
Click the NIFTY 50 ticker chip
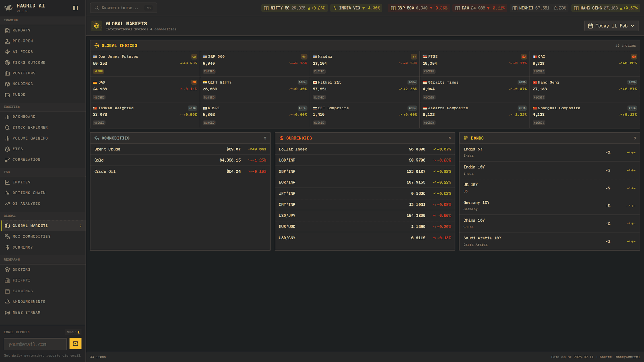click(294, 8)
